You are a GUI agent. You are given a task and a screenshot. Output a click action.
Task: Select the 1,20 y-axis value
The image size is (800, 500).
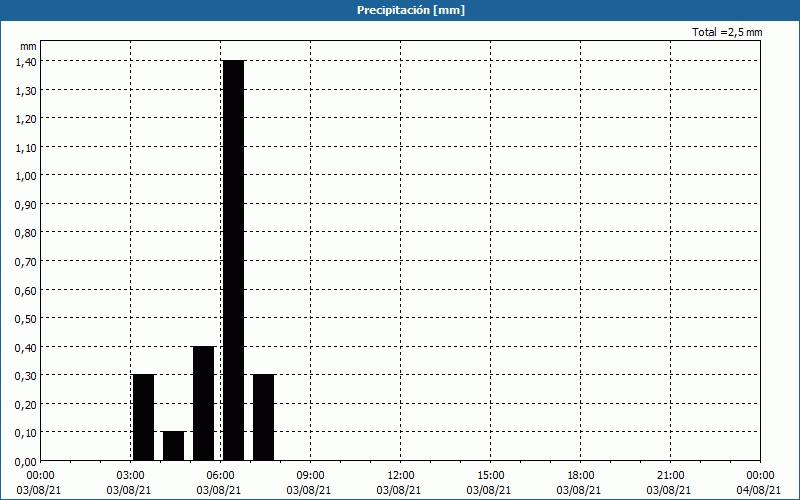(26, 119)
